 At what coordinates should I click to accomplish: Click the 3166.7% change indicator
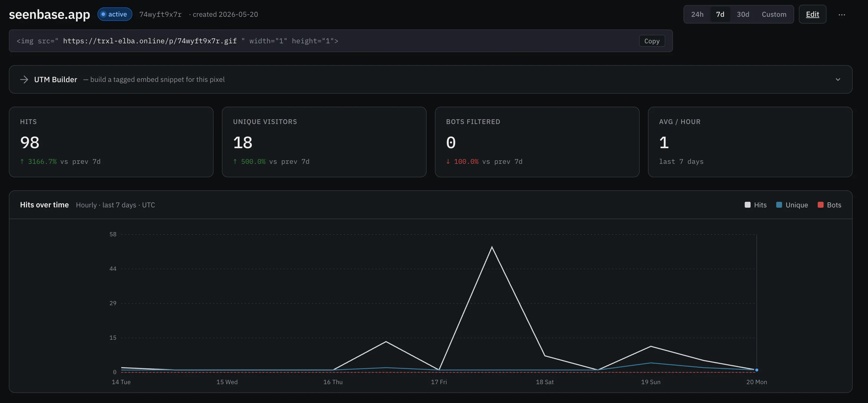point(39,161)
